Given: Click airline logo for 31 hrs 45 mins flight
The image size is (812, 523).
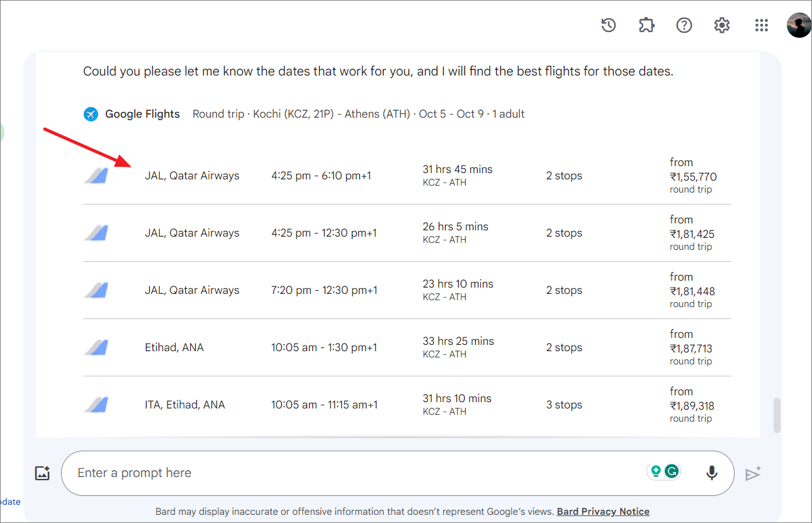Looking at the screenshot, I should 96,176.
